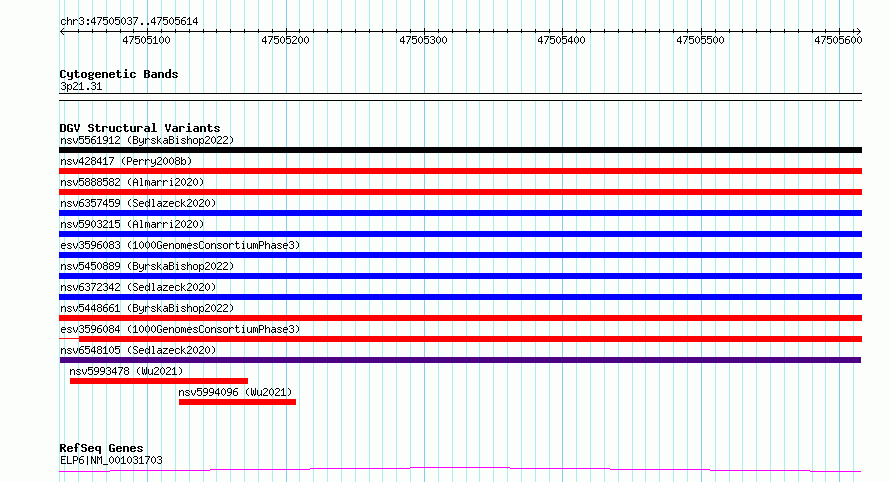
Task: Click the red nsv5448661 variant bar
Action: (x=460, y=318)
